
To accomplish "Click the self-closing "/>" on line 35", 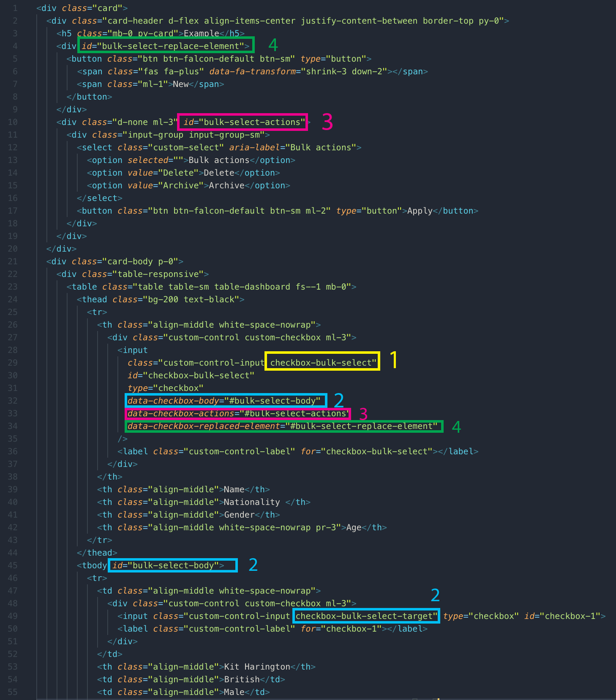I will 123,439.
